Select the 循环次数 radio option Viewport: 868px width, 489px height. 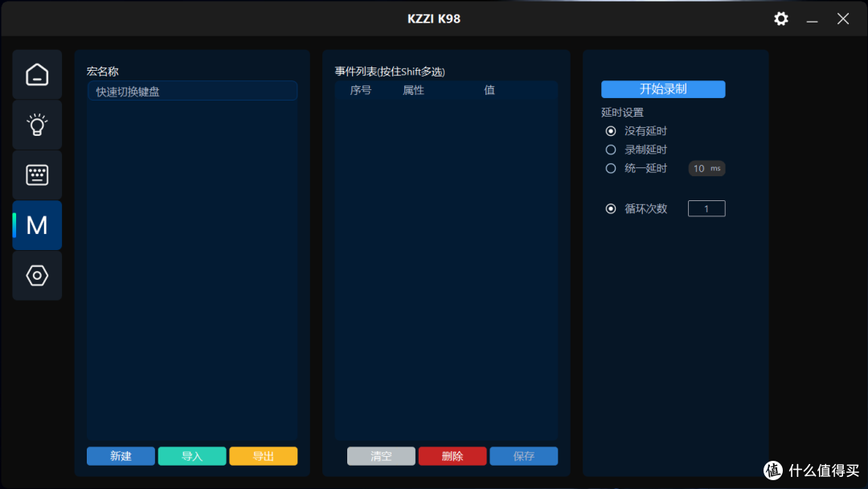pyautogui.click(x=611, y=209)
